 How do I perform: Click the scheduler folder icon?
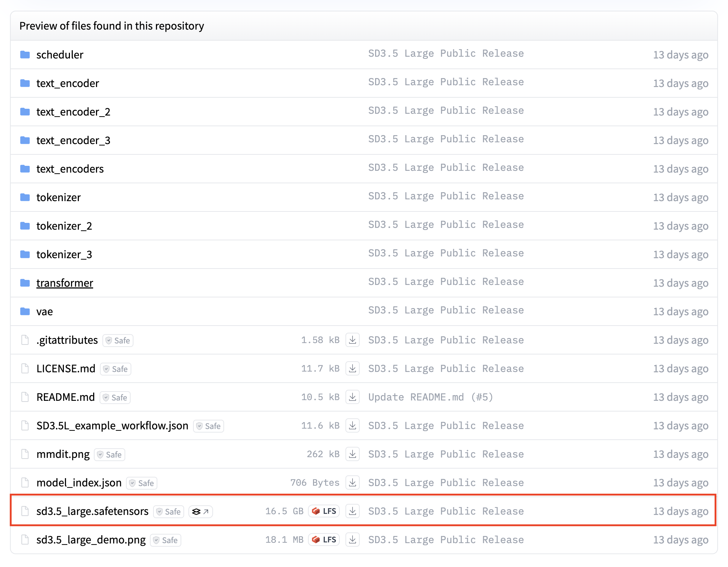pyautogui.click(x=25, y=55)
